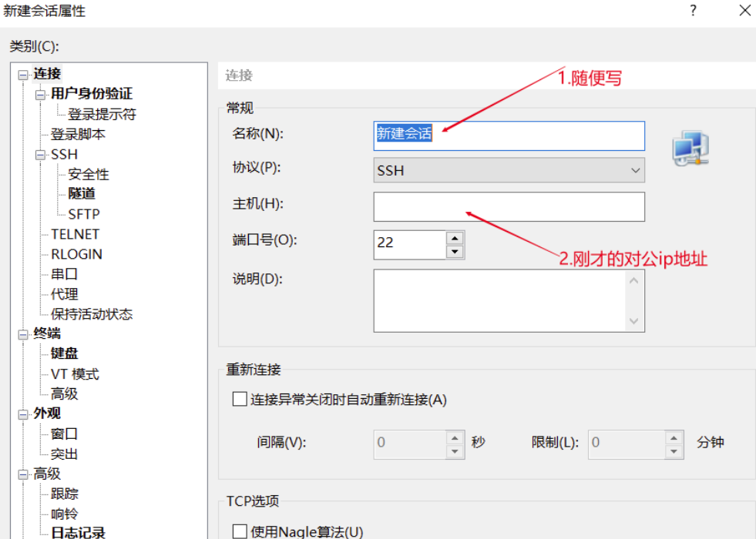This screenshot has height=539, width=756.
Task: Open 安全性 settings under SSH
Action: 89,174
